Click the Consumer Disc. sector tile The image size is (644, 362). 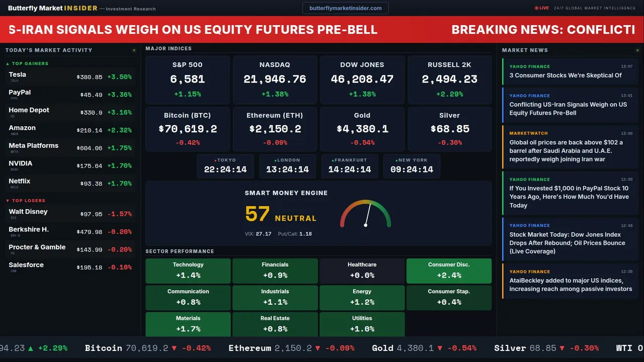tap(449, 270)
